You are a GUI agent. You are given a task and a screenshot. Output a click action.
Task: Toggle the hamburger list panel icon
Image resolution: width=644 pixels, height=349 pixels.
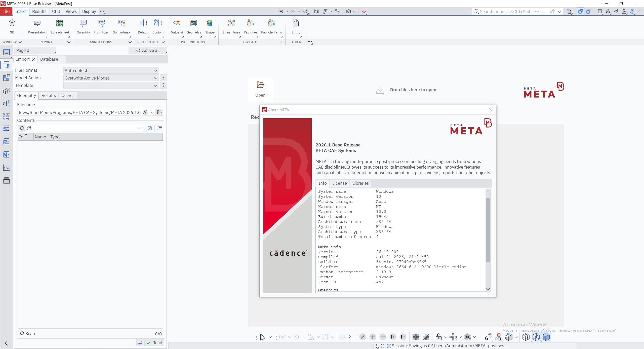tap(7, 52)
